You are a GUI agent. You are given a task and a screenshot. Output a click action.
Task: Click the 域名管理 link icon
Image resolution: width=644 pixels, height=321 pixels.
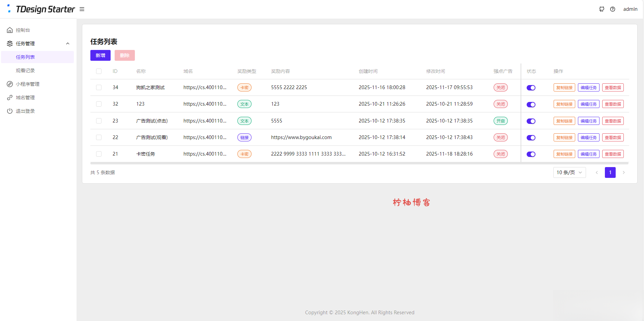tap(10, 98)
